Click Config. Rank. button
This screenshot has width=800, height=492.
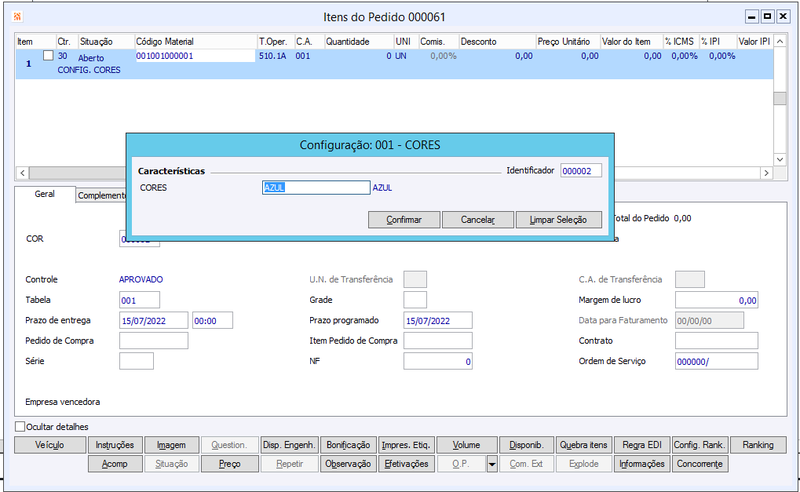699,445
